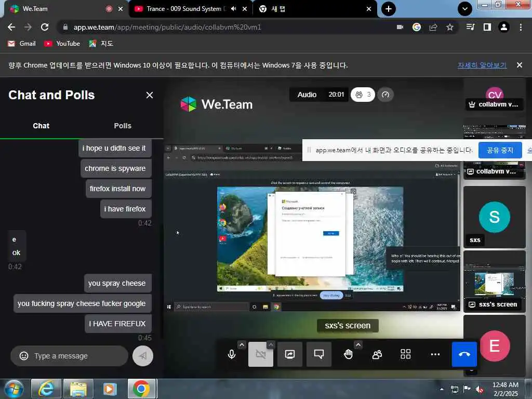Show hidden tray icons arrow
Screen dimensions: 532x399
tap(442, 389)
